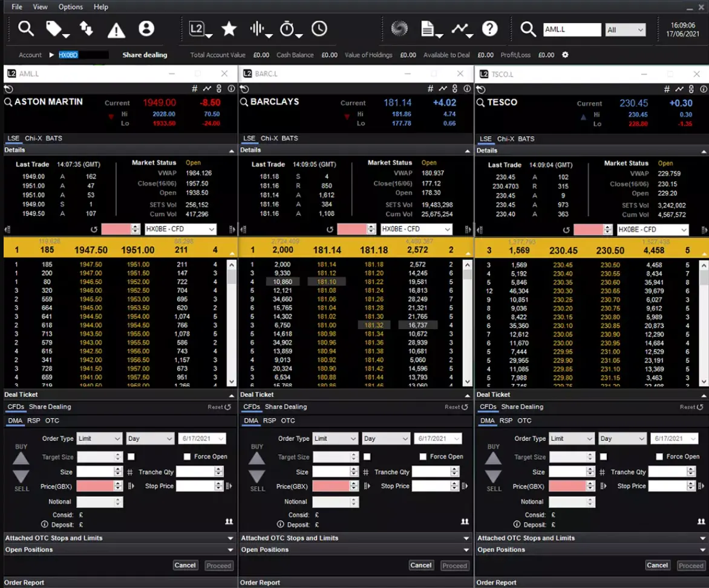Open the File menu
This screenshot has width=709, height=588.
(17, 7)
